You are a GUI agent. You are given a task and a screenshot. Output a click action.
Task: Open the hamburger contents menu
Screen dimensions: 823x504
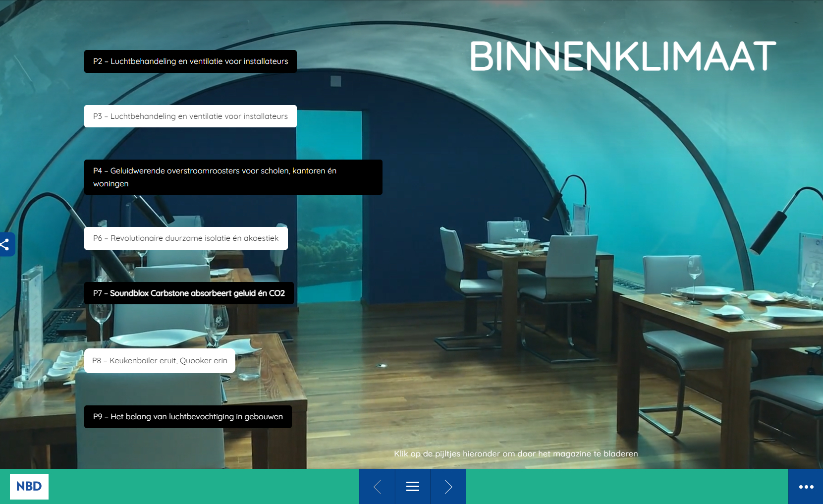[x=413, y=487]
